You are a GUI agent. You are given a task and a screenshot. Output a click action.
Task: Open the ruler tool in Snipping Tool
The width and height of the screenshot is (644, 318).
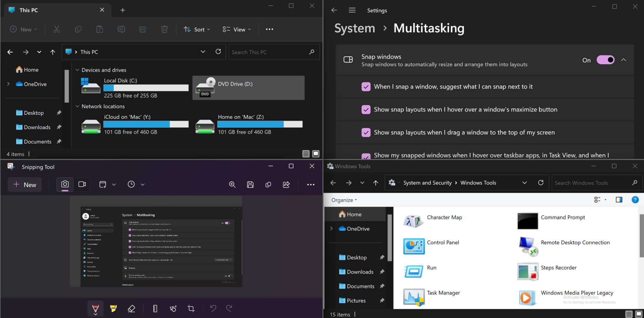(155, 309)
